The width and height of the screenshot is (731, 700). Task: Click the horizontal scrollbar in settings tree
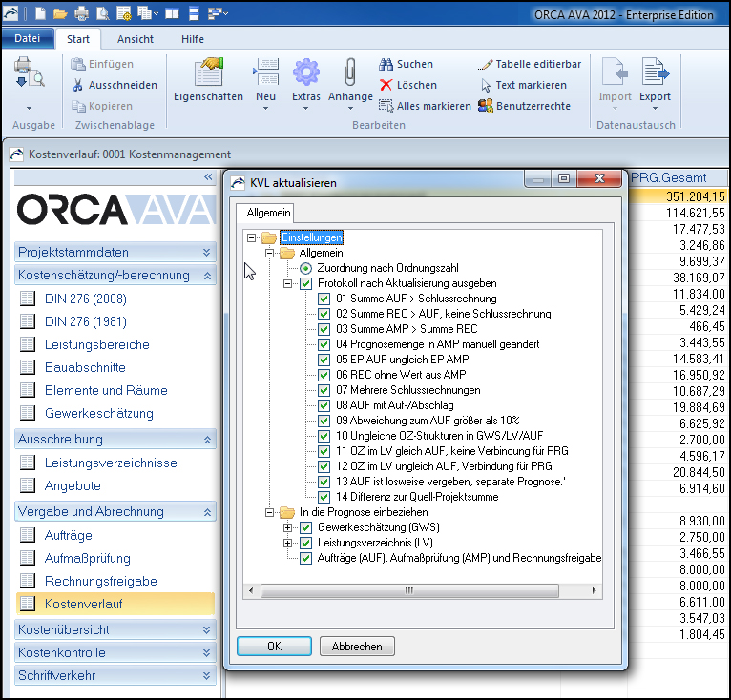410,592
